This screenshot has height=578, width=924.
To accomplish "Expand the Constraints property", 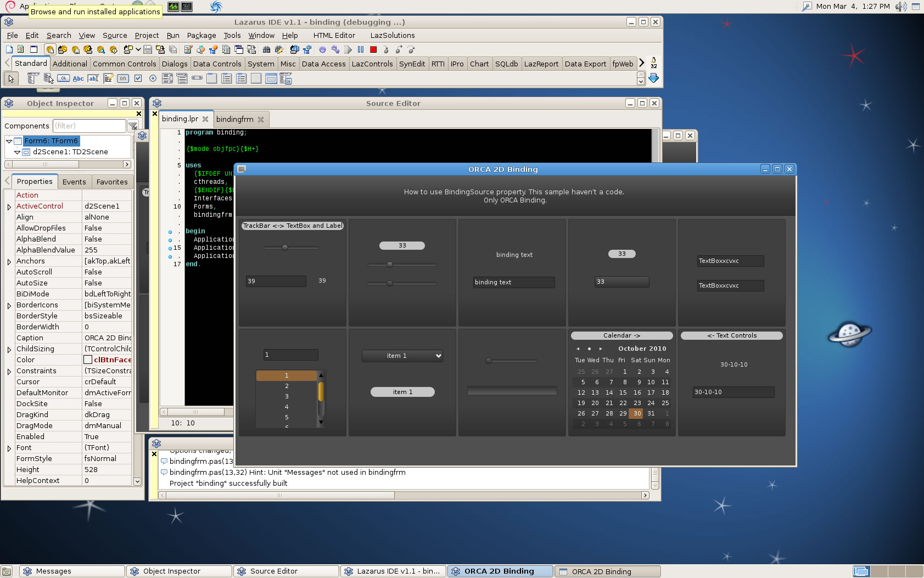I will click(x=9, y=372).
